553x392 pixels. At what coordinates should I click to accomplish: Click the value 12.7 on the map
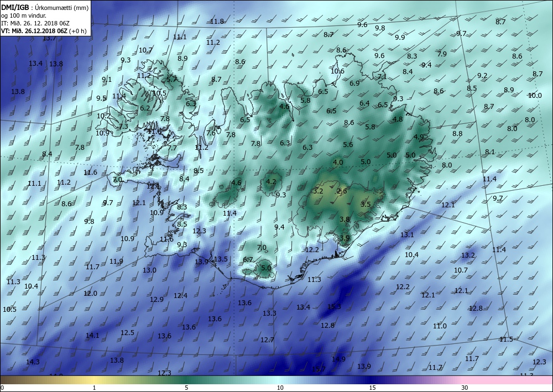coord(267,340)
